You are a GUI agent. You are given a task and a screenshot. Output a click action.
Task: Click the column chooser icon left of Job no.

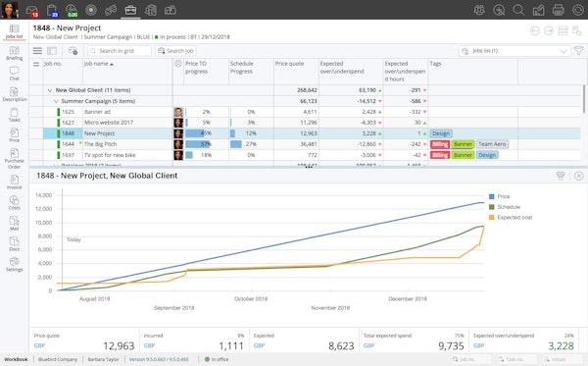click(36, 64)
